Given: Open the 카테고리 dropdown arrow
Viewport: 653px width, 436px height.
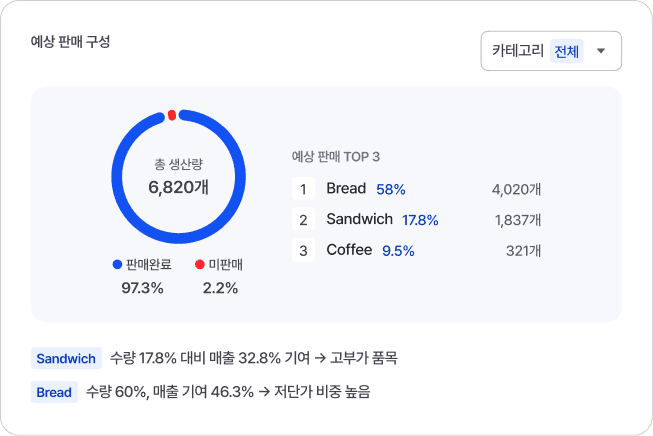Looking at the screenshot, I should click(601, 51).
